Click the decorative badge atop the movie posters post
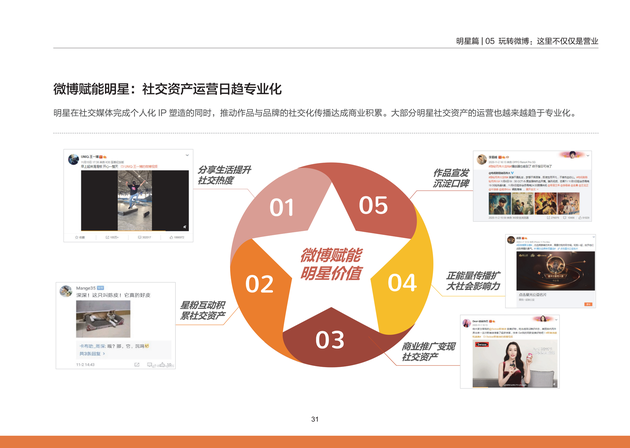The width and height of the screenshot is (630, 448). (x=572, y=155)
